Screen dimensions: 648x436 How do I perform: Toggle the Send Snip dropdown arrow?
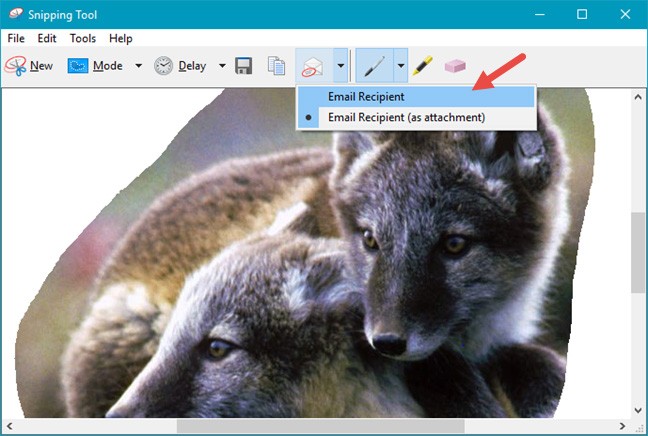[341, 66]
